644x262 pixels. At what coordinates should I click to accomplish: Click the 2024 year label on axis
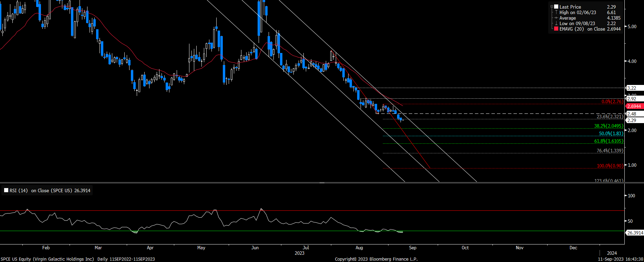(612, 253)
